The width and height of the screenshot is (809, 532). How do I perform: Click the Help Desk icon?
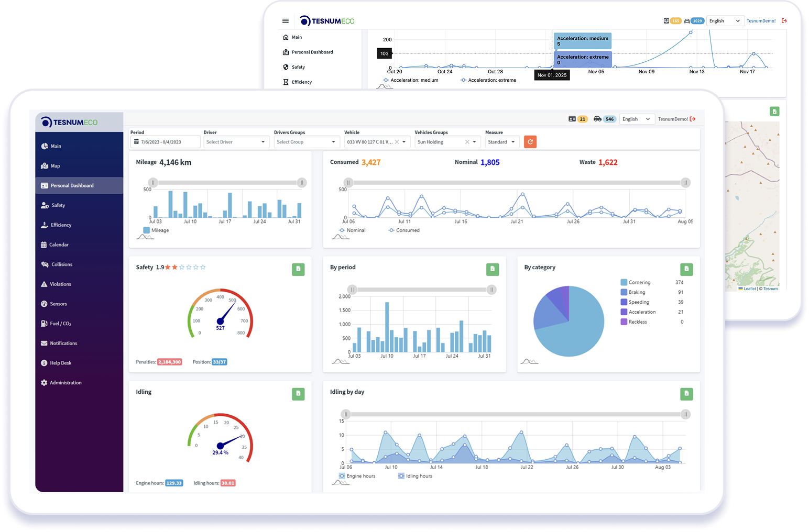pos(44,362)
